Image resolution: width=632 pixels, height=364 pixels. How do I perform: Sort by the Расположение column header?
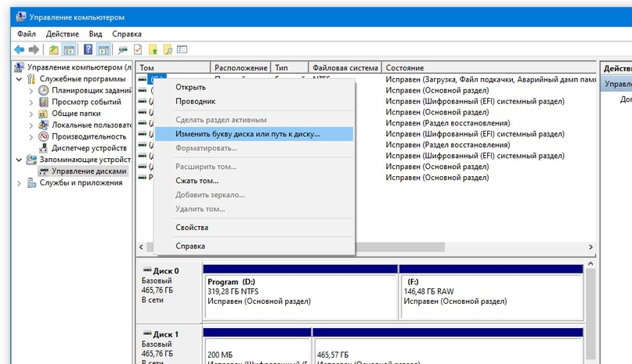pyautogui.click(x=240, y=68)
